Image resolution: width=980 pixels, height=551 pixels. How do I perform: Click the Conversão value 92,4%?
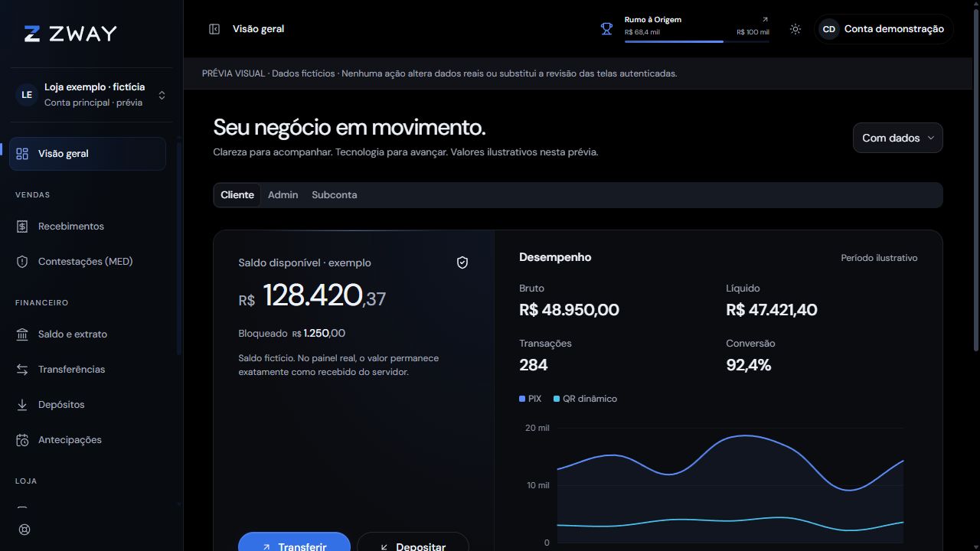click(x=749, y=365)
